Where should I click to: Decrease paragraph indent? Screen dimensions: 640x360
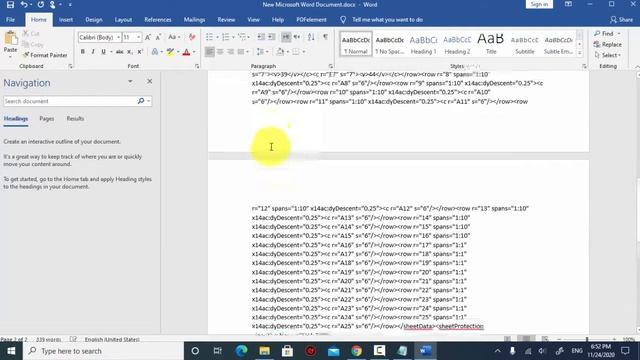pyautogui.click(x=261, y=38)
